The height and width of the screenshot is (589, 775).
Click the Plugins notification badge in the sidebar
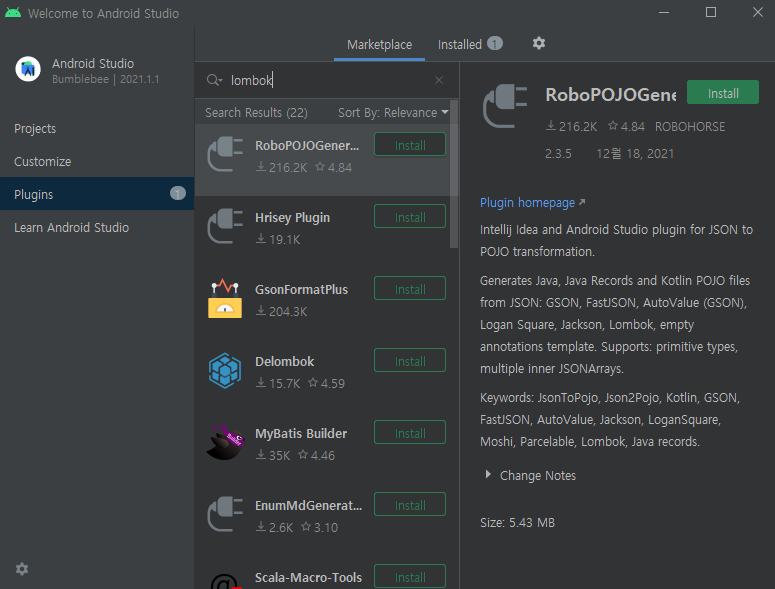coord(178,194)
